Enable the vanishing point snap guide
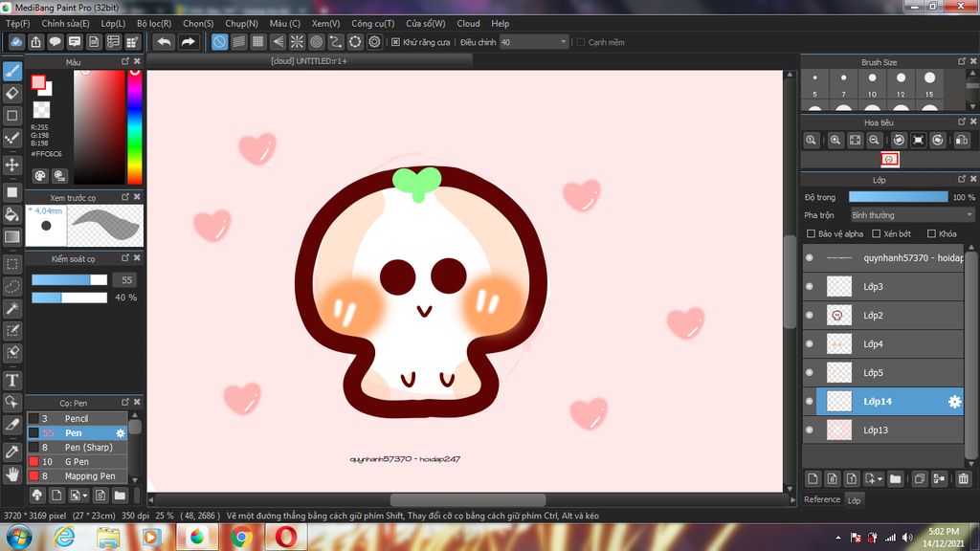 278,42
